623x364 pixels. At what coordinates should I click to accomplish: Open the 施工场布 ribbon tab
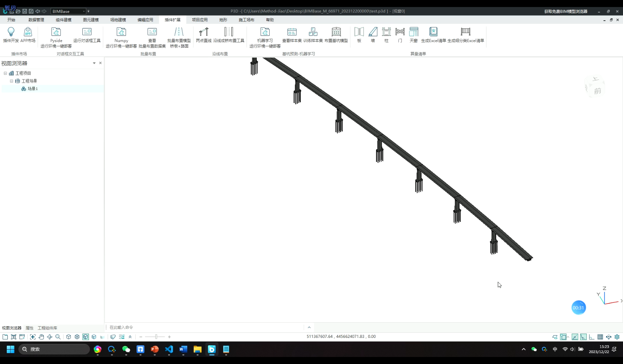pos(246,20)
